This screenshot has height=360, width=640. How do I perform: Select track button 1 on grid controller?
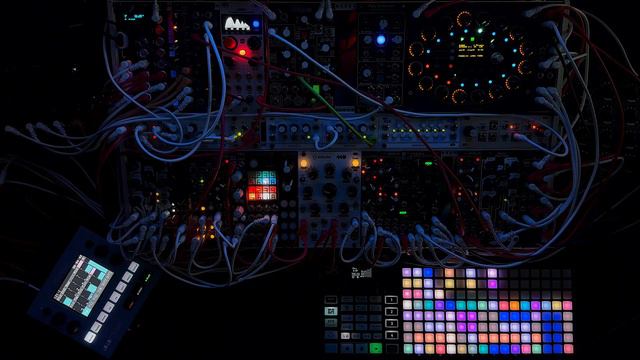click(391, 300)
